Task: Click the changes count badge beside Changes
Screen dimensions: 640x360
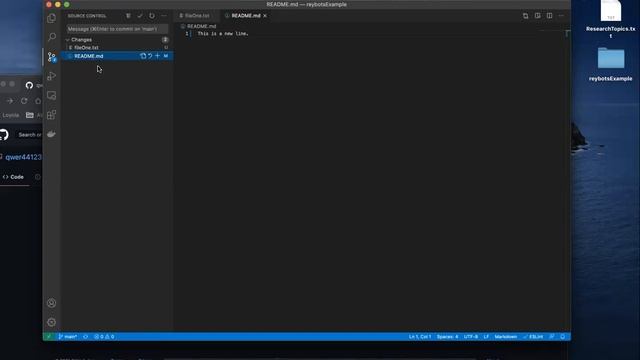Action: [165, 40]
